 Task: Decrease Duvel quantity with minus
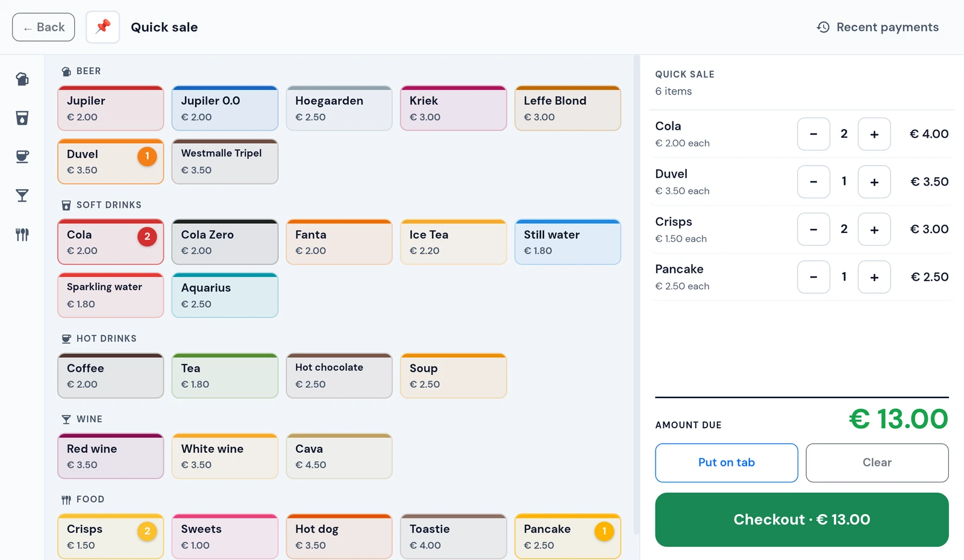[813, 182]
